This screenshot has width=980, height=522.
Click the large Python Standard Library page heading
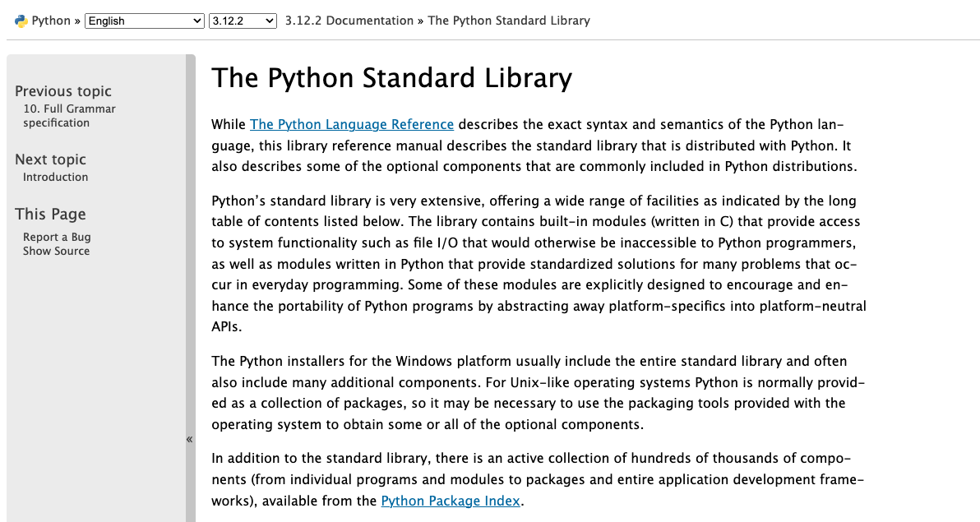pyautogui.click(x=391, y=78)
